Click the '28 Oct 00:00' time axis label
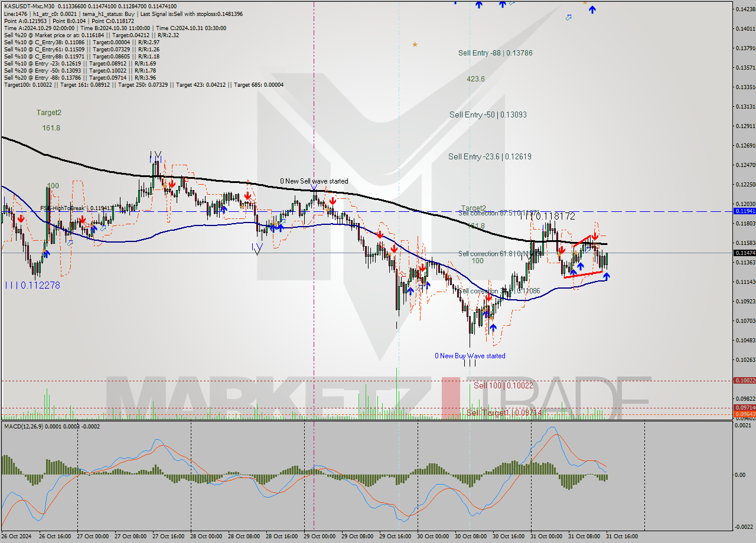Image resolution: width=756 pixels, height=543 pixels. (x=206, y=537)
